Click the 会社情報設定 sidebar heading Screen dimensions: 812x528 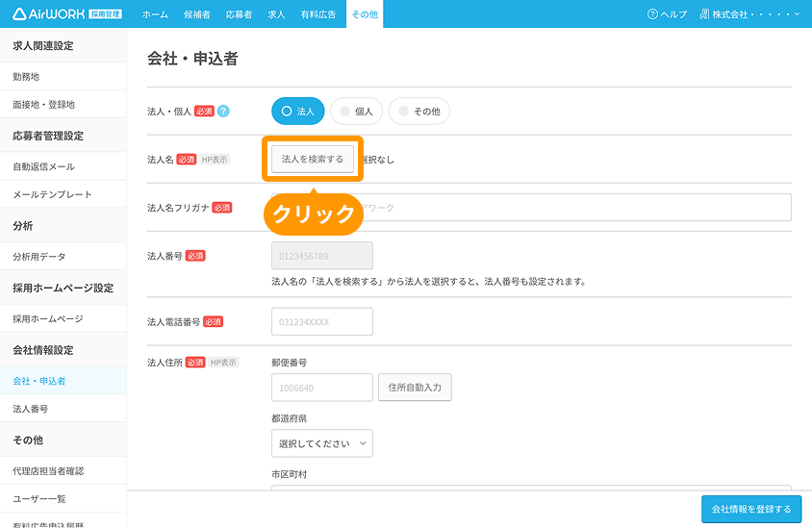(43, 350)
